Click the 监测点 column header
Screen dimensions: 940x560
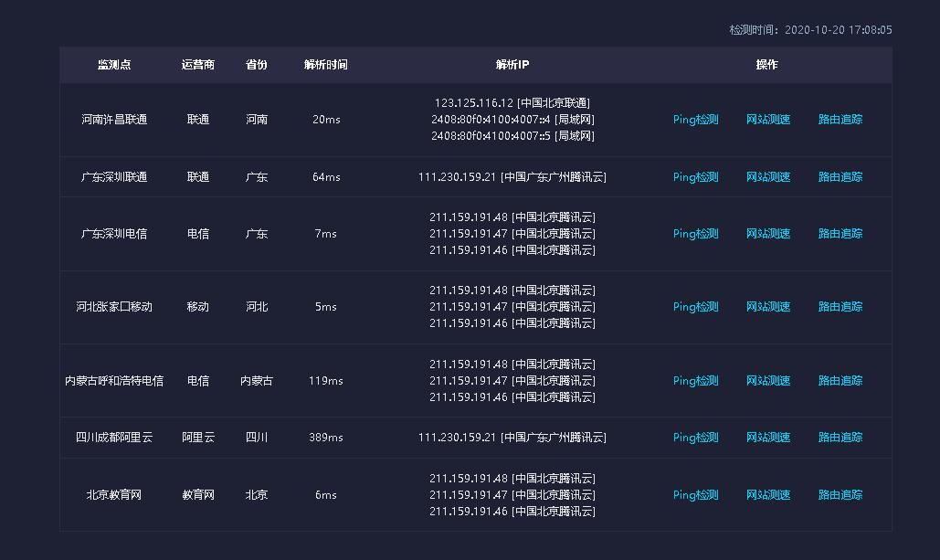(113, 65)
